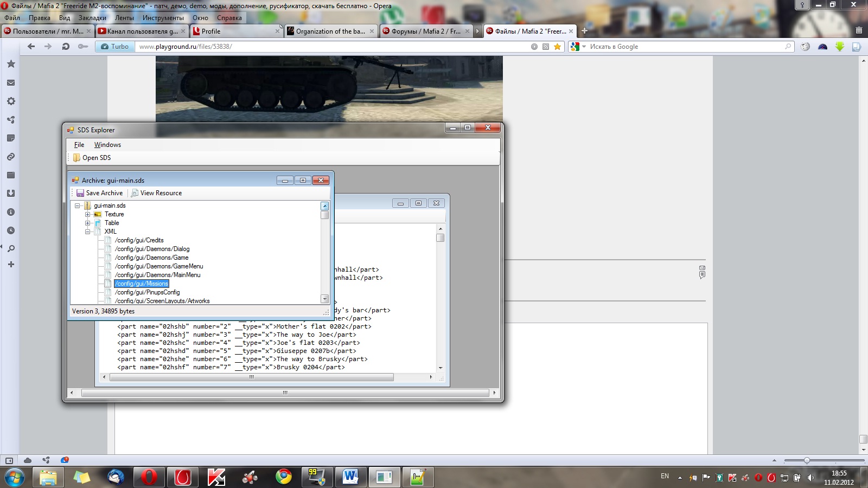Launch Google Chrome from the taskbar
The height and width of the screenshot is (488, 868).
pos(283,477)
